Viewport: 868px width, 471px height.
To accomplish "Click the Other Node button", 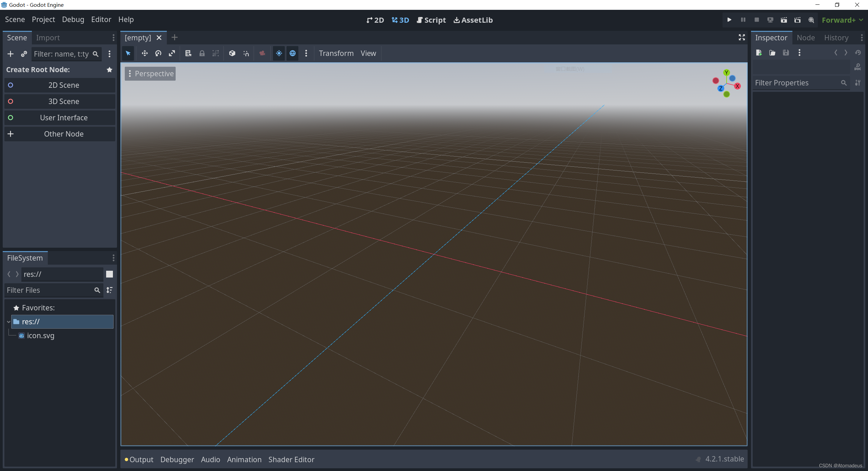I will (x=63, y=134).
